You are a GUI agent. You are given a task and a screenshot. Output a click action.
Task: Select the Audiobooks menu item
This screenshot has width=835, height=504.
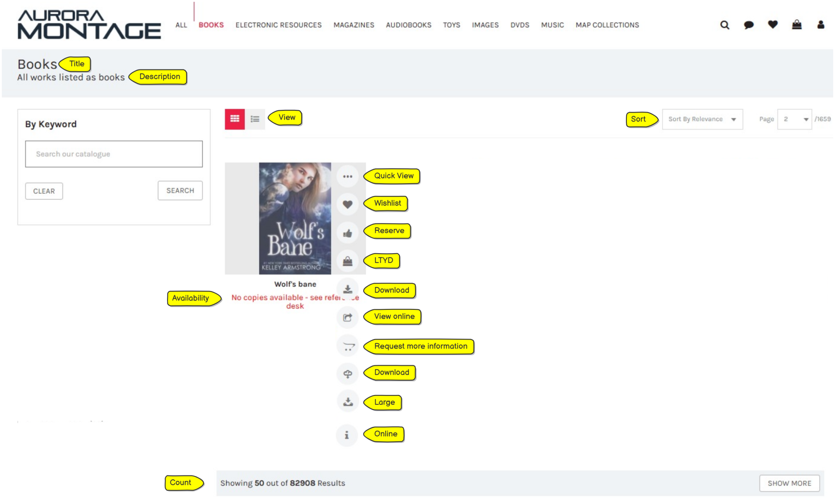[x=408, y=25]
